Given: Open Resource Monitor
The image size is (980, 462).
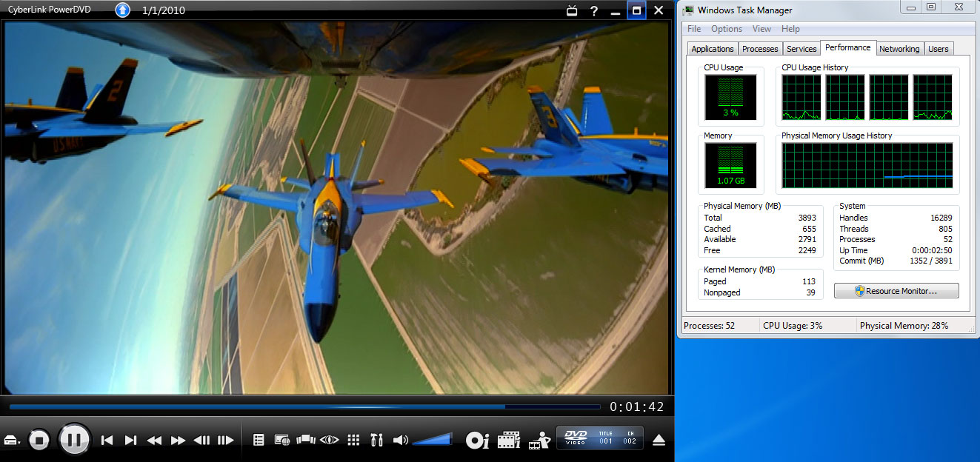Looking at the screenshot, I should coord(896,291).
